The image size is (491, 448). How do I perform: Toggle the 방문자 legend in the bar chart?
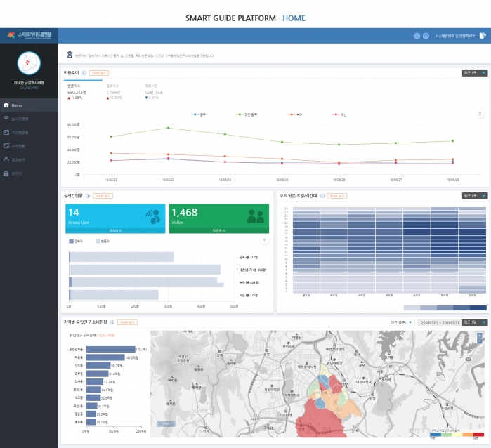point(103,240)
